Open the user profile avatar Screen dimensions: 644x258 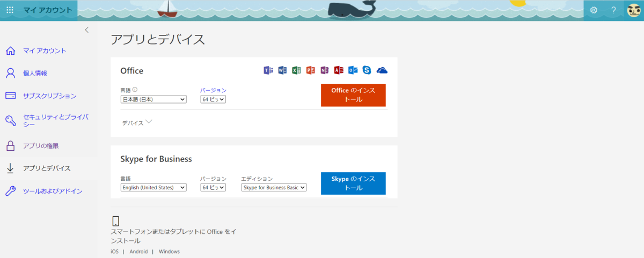634,10
